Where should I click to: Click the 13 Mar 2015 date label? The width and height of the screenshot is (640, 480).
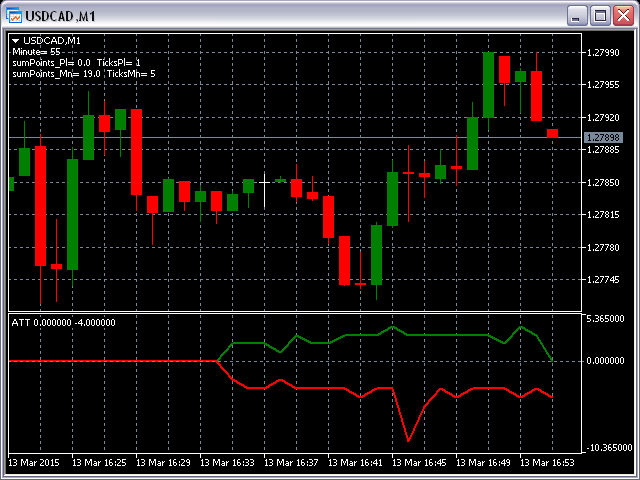[x=33, y=463]
